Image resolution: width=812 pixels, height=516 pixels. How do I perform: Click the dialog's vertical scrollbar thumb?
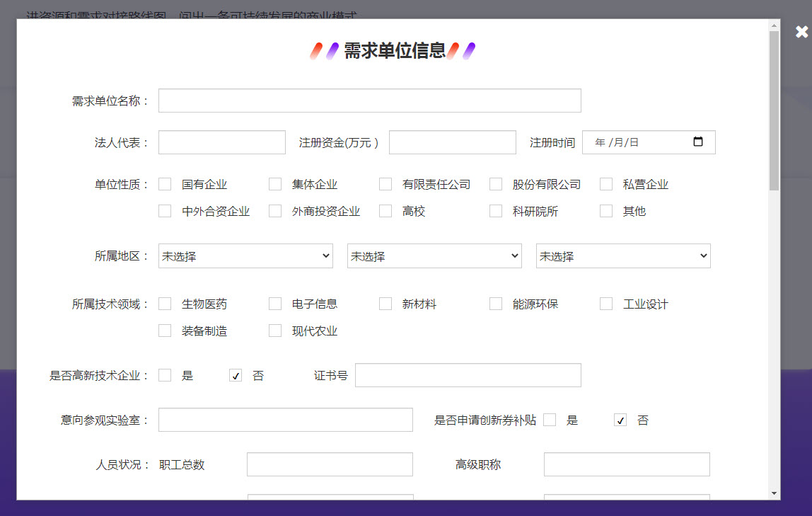[774, 110]
